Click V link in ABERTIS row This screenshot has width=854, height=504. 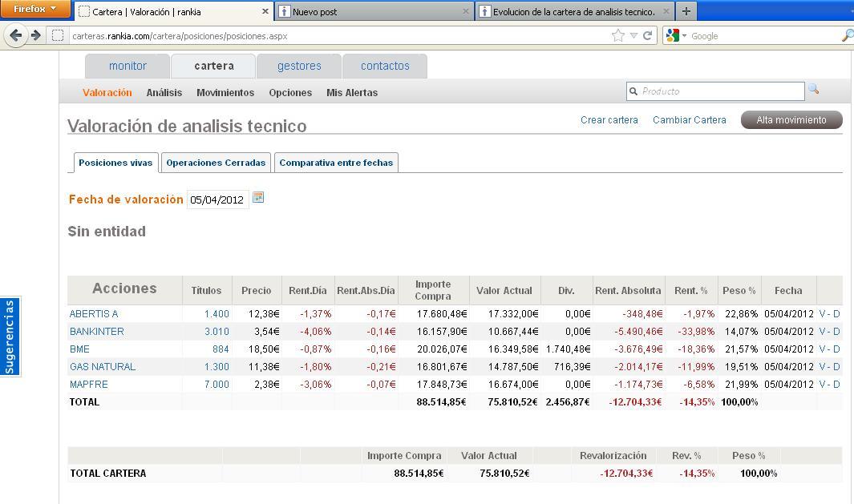[822, 314]
